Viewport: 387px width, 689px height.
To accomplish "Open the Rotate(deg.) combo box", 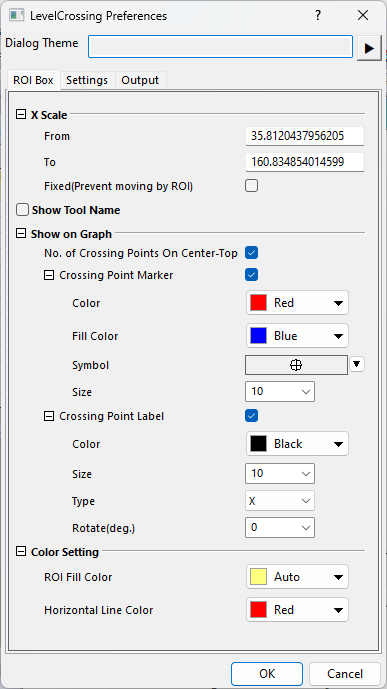I will click(x=280, y=527).
